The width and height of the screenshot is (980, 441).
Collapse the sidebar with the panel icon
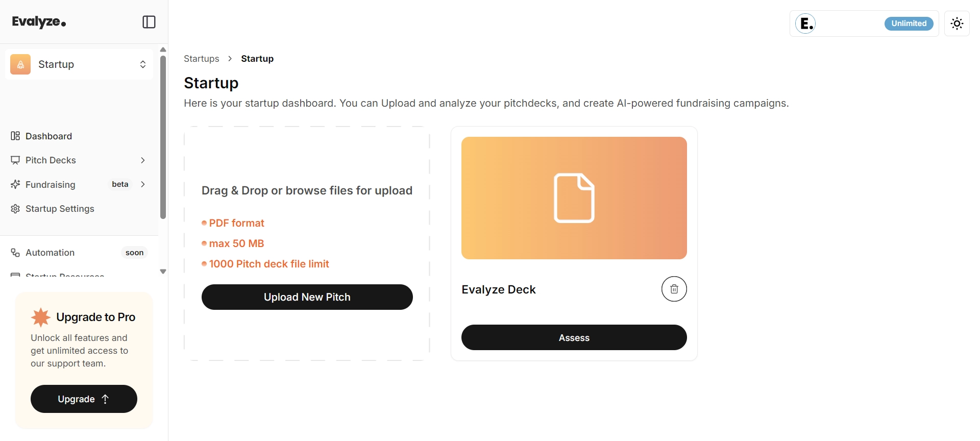coord(149,22)
